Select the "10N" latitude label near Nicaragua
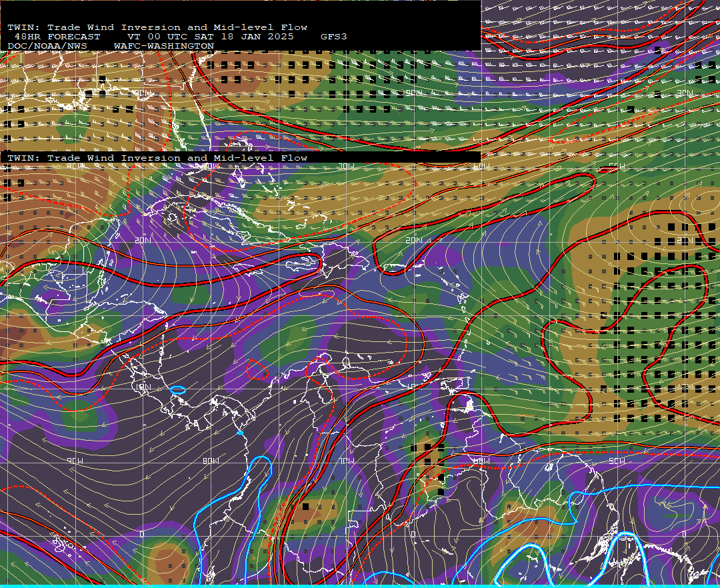Viewport: 720px width, 588px height. [x=143, y=387]
